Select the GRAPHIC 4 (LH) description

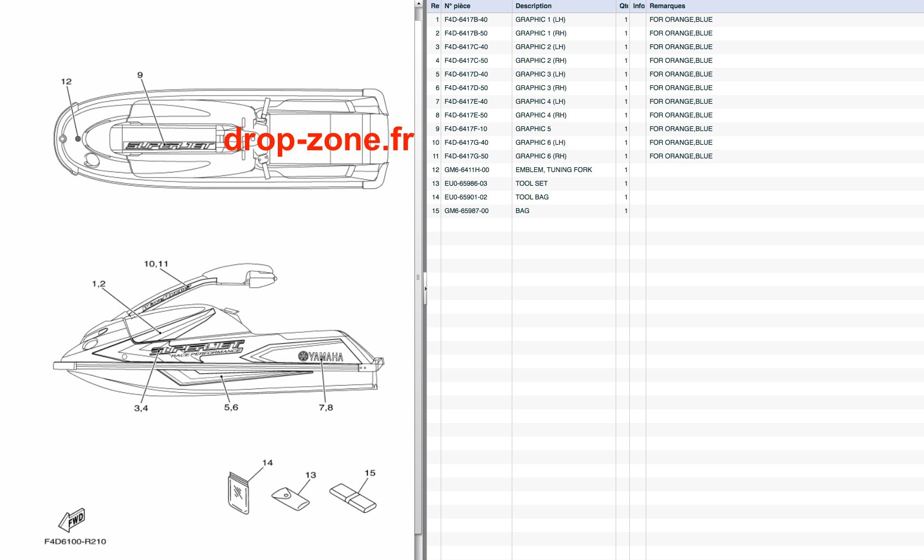540,102
